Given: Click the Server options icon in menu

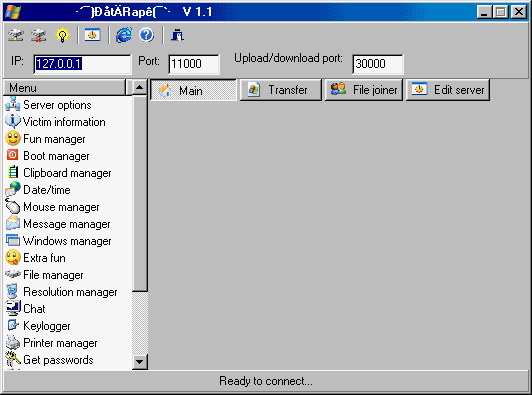Looking at the screenshot, I should 13,104.
